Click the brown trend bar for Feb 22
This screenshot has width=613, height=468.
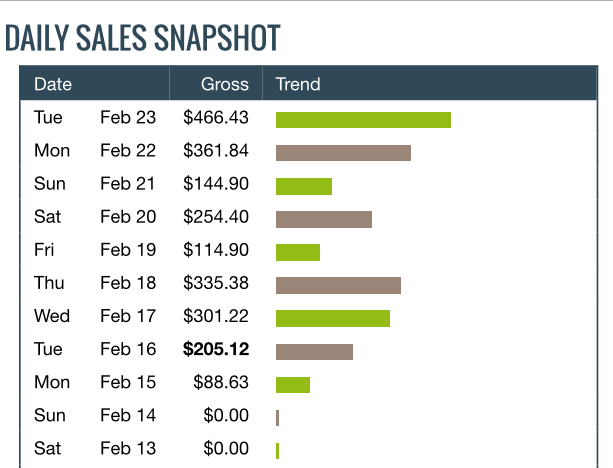(343, 153)
